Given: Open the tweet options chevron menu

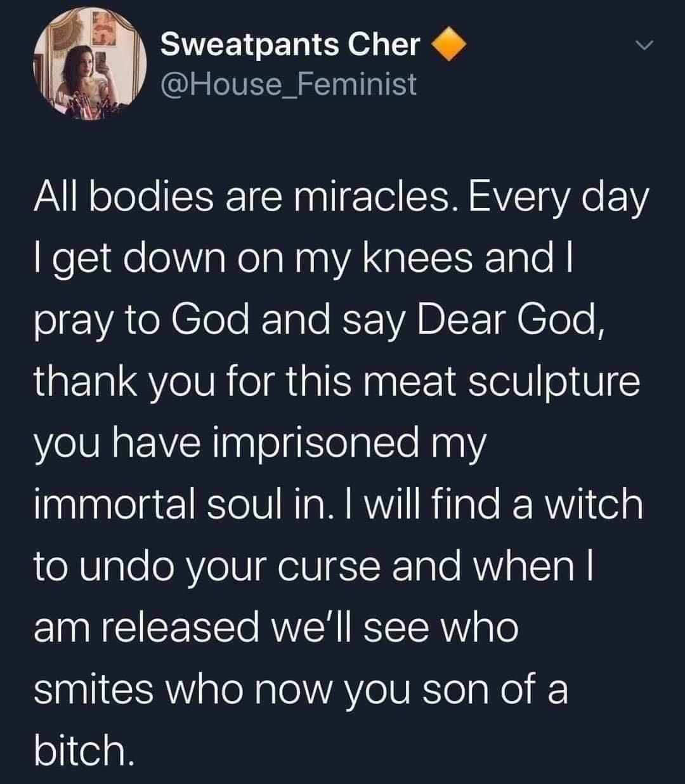Looking at the screenshot, I should pos(644,44).
